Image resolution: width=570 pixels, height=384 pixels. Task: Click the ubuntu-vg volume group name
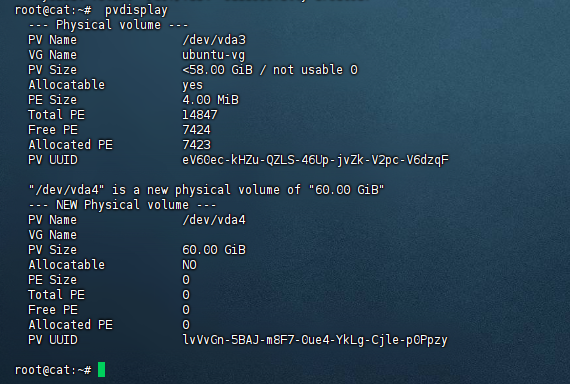click(213, 55)
